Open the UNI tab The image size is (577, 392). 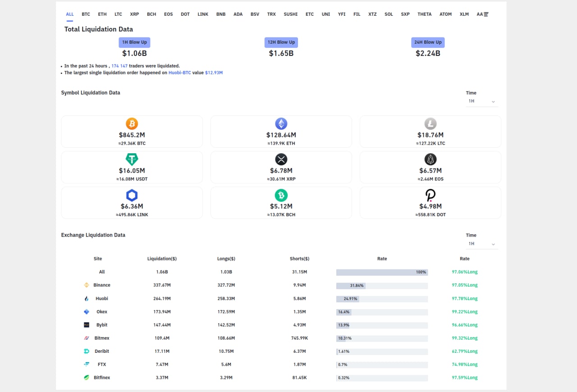[326, 14]
